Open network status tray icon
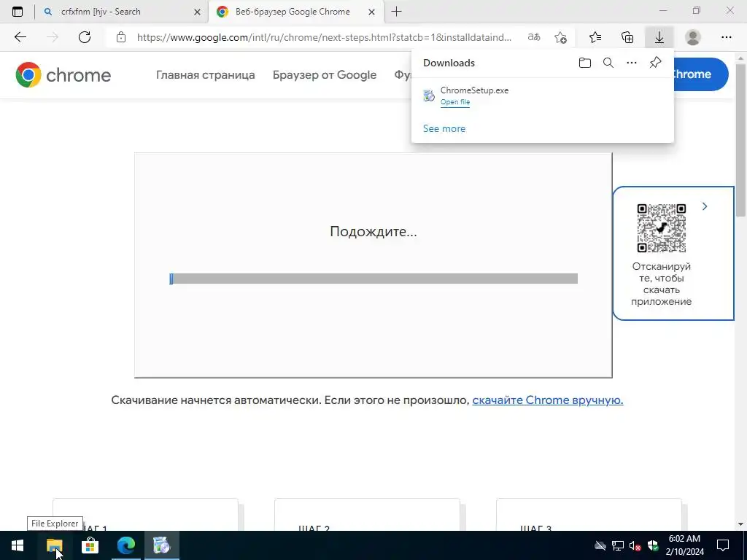Viewport: 747px width, 560px height. click(x=618, y=545)
